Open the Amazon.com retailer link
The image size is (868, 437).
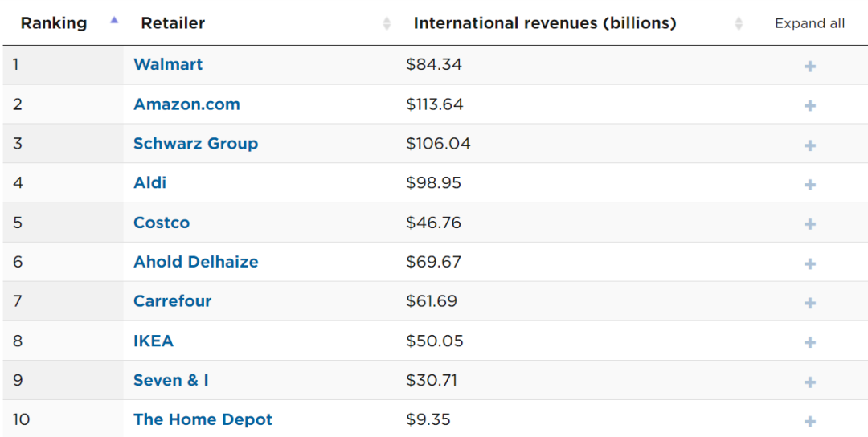click(186, 104)
